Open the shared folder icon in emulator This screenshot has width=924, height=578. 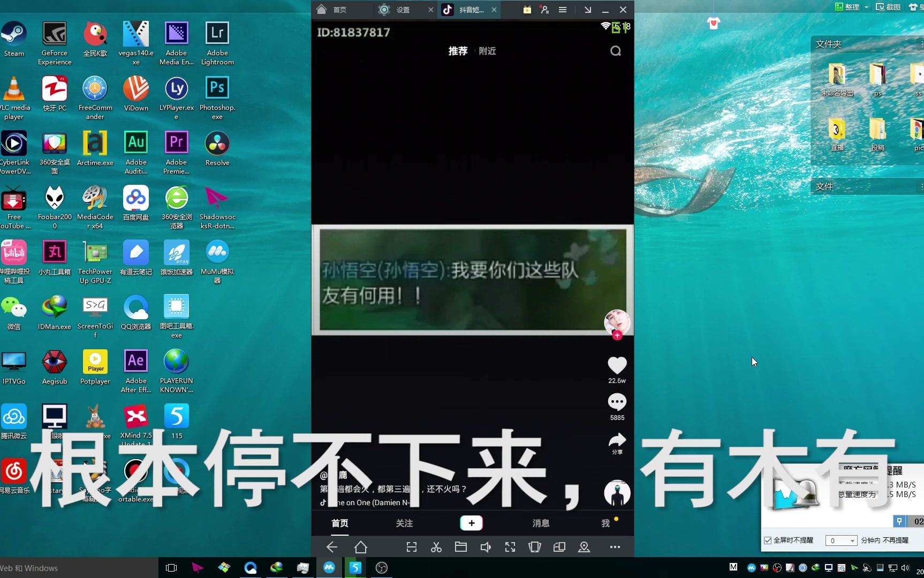coord(461,547)
